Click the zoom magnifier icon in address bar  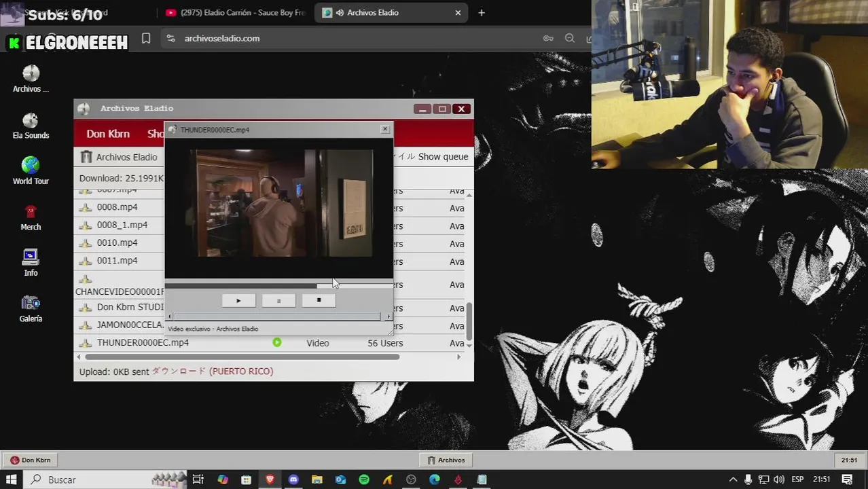(x=570, y=39)
